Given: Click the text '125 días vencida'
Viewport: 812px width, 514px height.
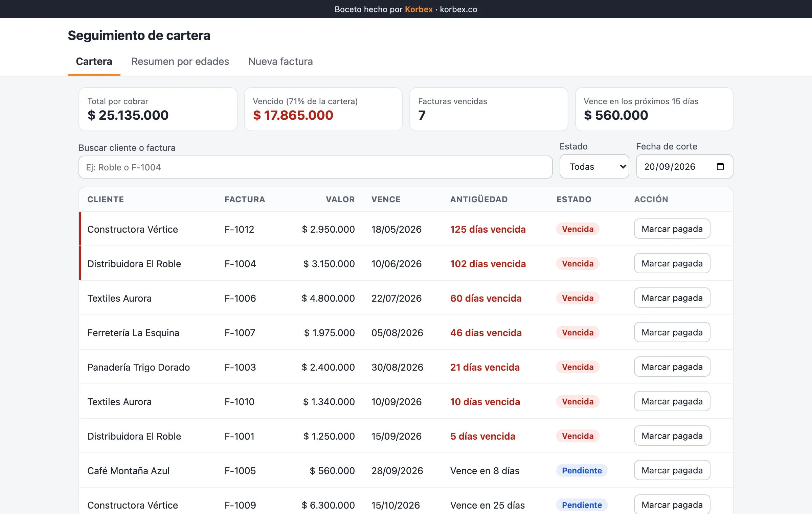Looking at the screenshot, I should [x=488, y=229].
